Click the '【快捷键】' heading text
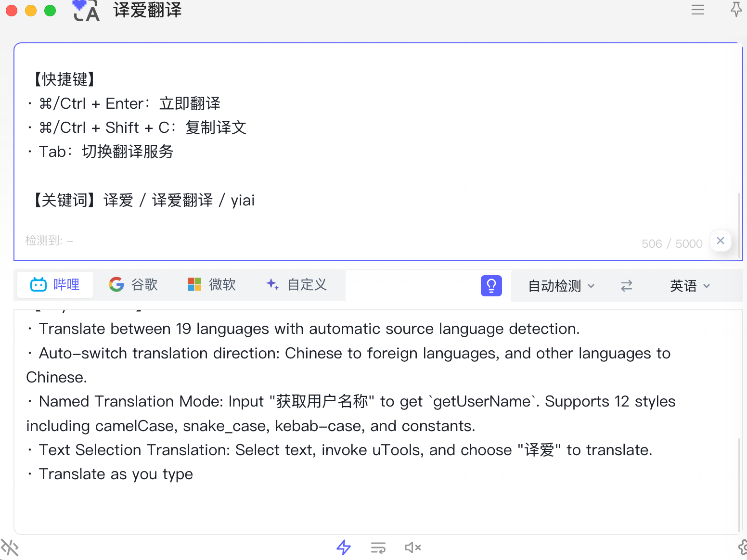Viewport: 747px width, 560px height. pos(65,79)
